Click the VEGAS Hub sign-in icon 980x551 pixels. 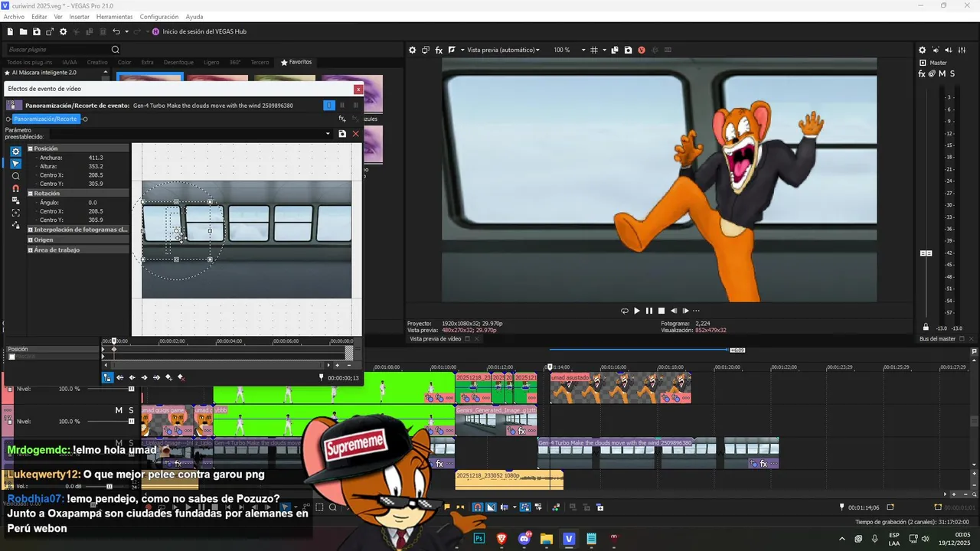coord(155,31)
